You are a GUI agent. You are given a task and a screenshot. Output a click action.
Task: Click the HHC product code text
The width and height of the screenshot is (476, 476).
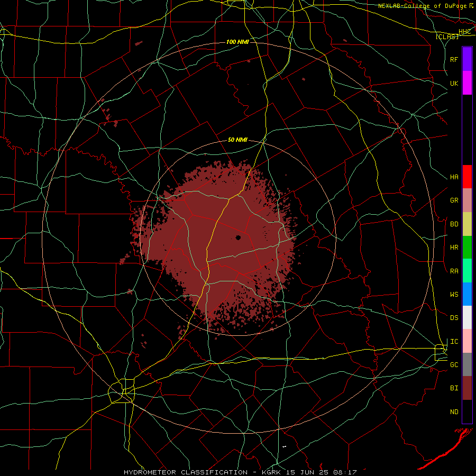click(464, 32)
